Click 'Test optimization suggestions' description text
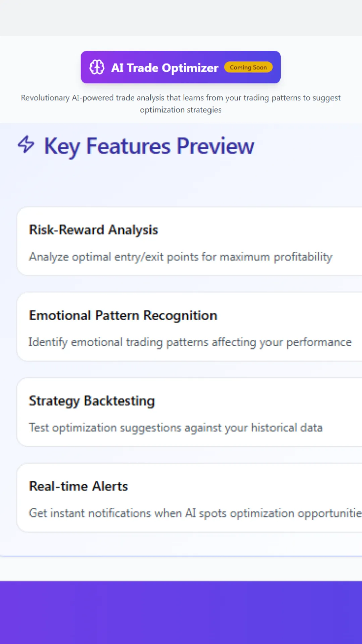The image size is (362, 644). pos(176,428)
